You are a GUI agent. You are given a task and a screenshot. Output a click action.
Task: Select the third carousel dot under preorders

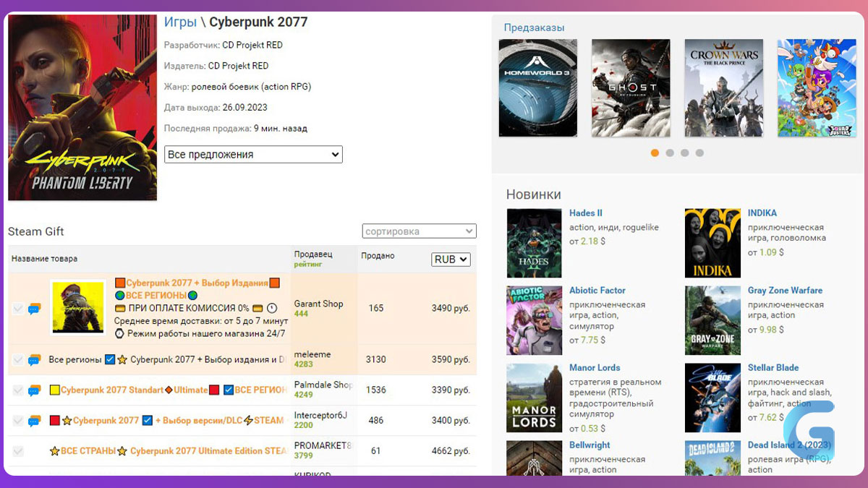[x=685, y=153]
